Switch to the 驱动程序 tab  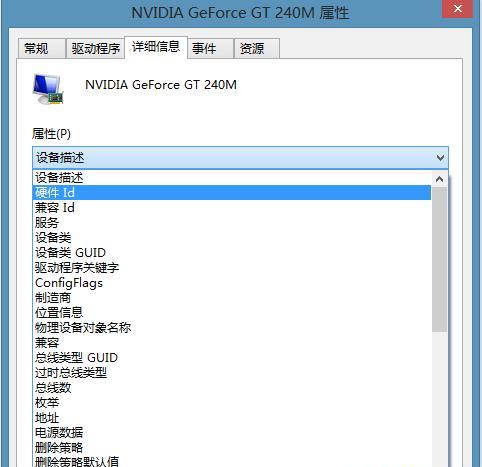tap(95, 49)
